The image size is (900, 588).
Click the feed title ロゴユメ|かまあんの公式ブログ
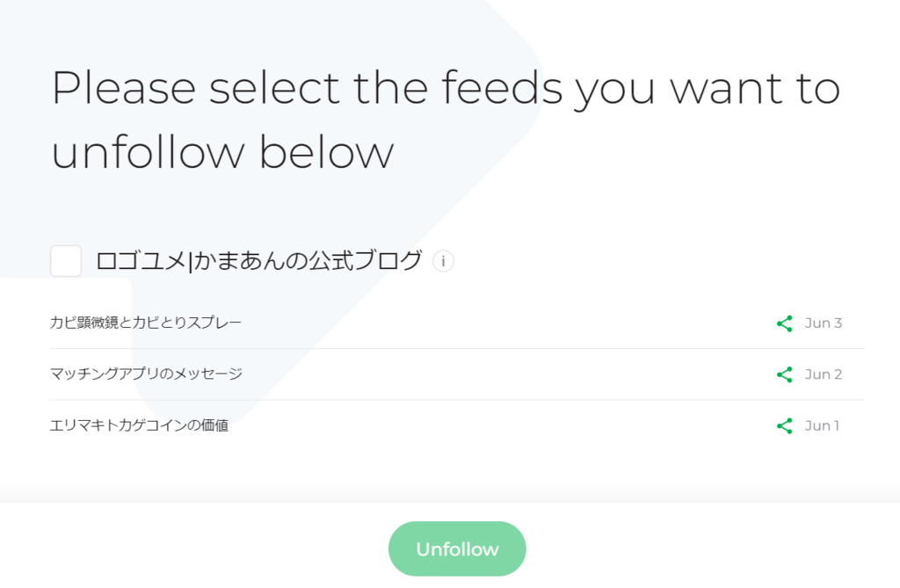(x=259, y=261)
